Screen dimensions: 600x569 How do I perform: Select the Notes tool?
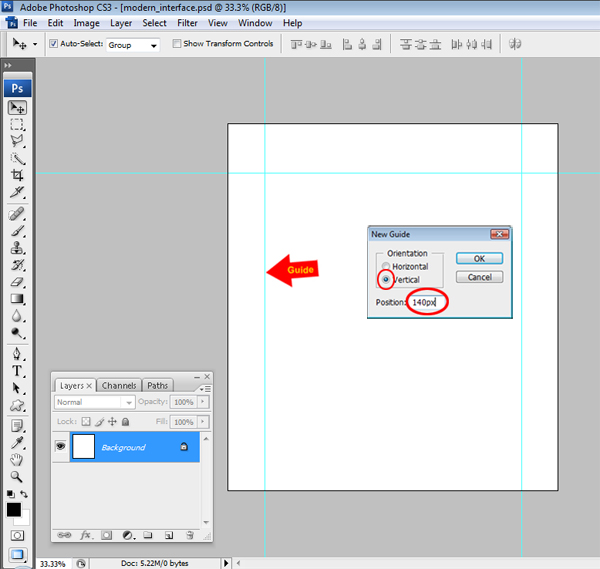17,426
